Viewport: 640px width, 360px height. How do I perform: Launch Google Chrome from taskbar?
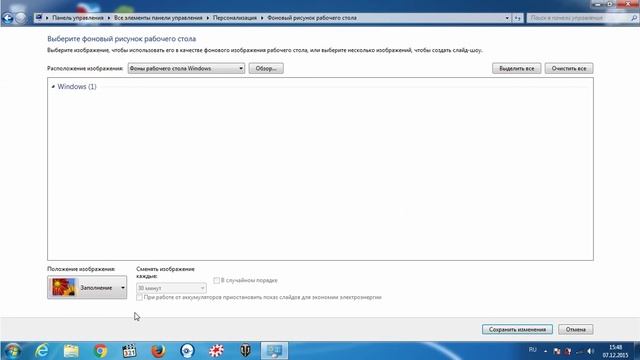point(100,351)
